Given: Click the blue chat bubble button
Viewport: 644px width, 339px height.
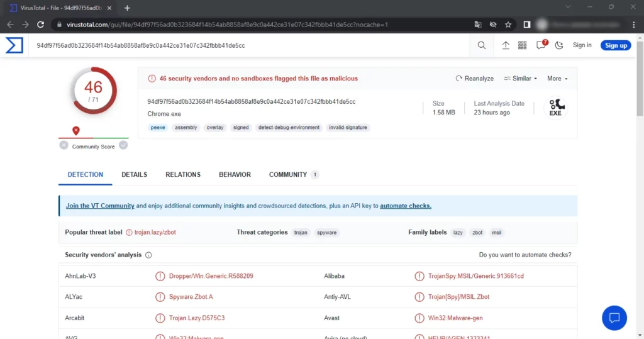Looking at the screenshot, I should [x=614, y=318].
